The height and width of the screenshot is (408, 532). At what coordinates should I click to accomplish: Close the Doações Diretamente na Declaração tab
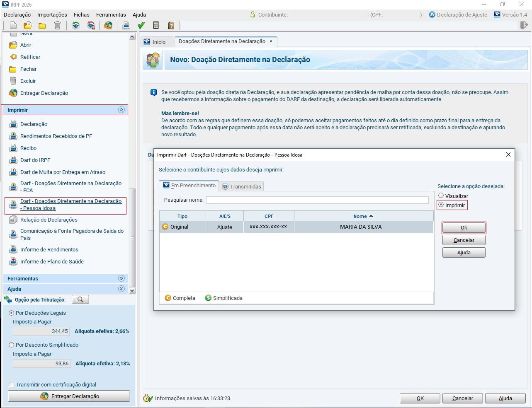pos(271,41)
